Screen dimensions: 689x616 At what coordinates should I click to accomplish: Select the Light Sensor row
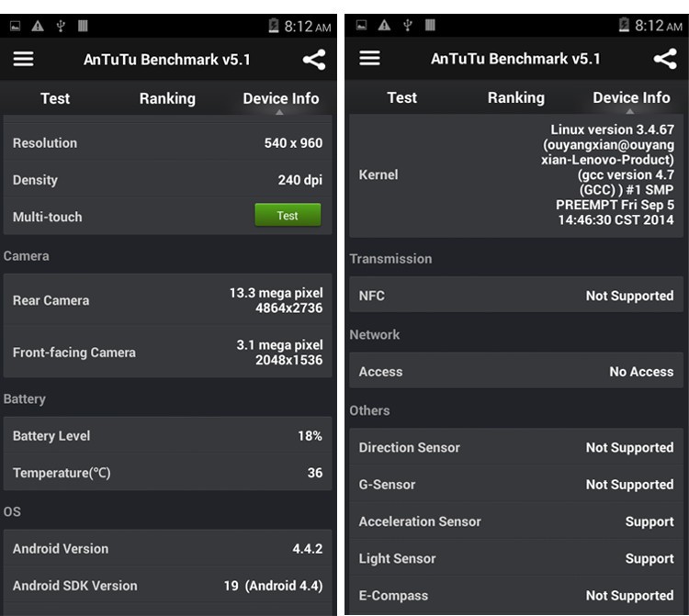point(516,558)
